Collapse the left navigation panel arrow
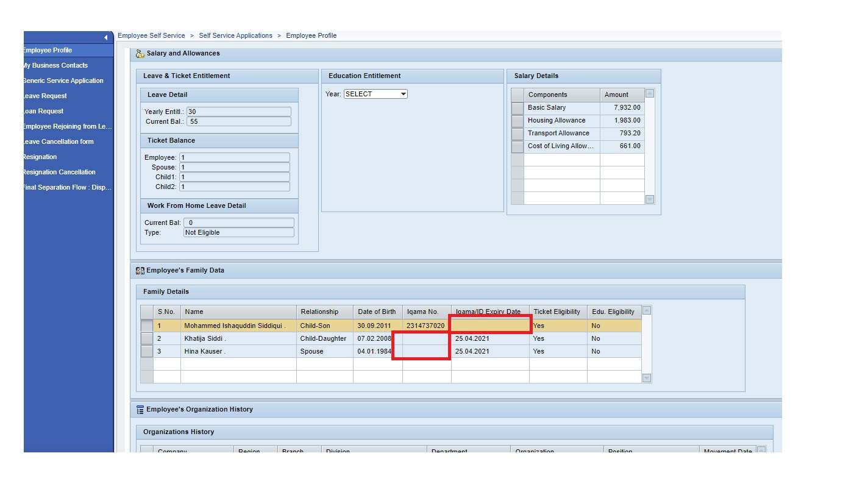The width and height of the screenshot is (868, 492). click(x=105, y=37)
